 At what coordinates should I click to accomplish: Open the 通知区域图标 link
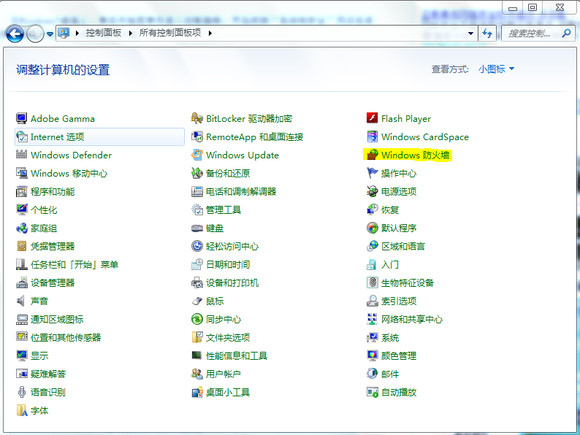pyautogui.click(x=57, y=319)
